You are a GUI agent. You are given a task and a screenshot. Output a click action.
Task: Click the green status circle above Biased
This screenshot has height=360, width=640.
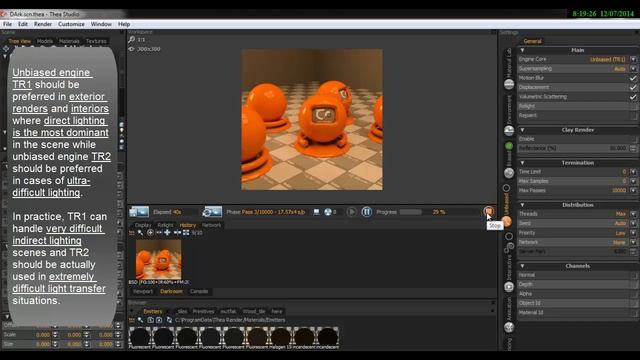point(509,146)
